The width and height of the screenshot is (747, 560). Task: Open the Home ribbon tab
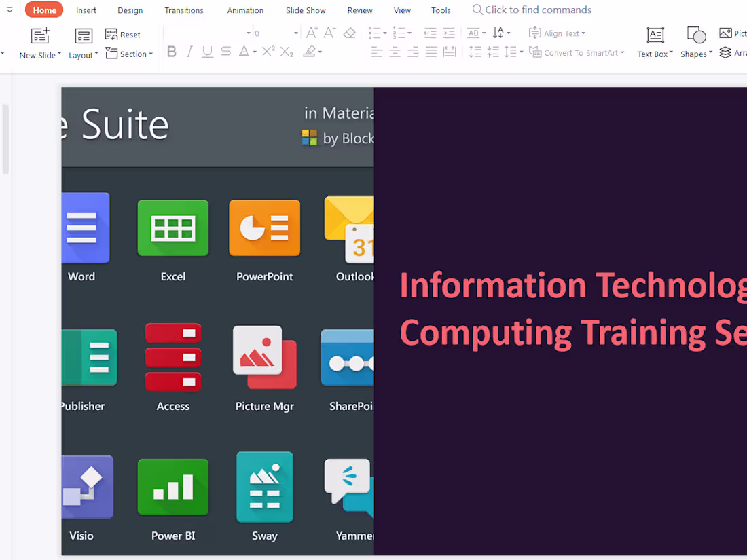pyautogui.click(x=44, y=10)
